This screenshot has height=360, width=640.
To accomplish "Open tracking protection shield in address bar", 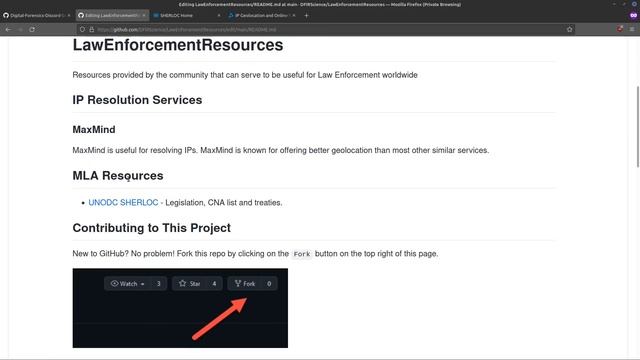I will pyautogui.click(x=82, y=29).
